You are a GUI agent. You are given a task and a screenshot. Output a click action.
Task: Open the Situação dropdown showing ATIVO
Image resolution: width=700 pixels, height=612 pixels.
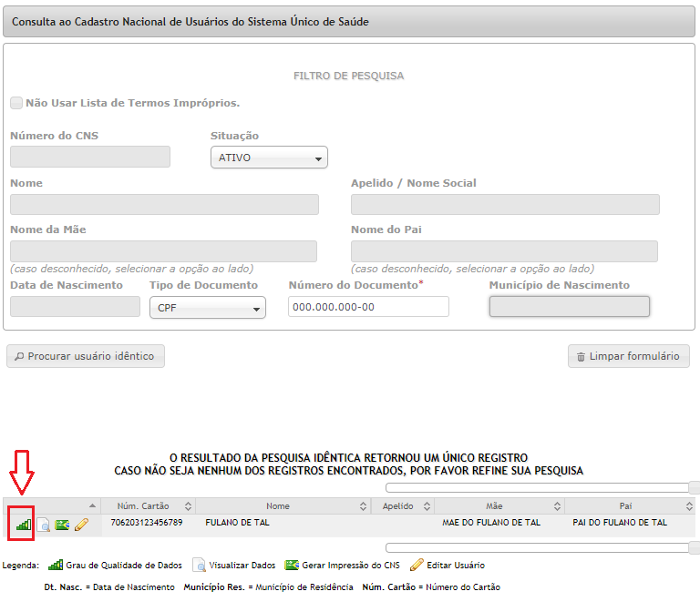269,158
